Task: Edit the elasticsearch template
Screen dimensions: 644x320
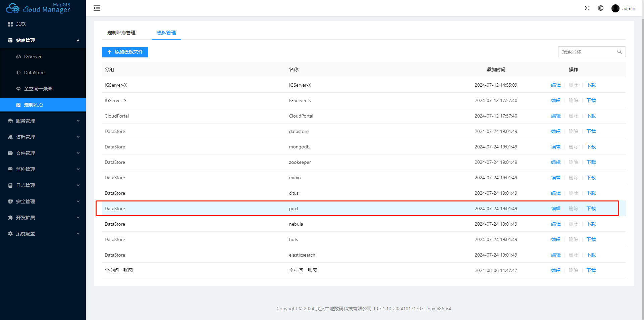Action: click(556, 255)
